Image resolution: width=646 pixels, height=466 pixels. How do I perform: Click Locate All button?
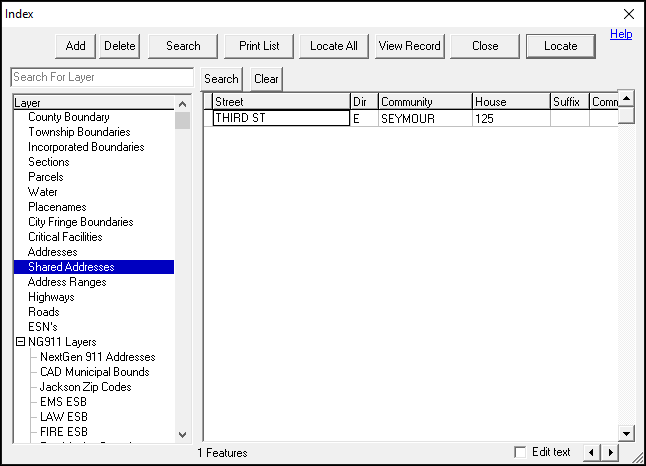[x=334, y=46]
